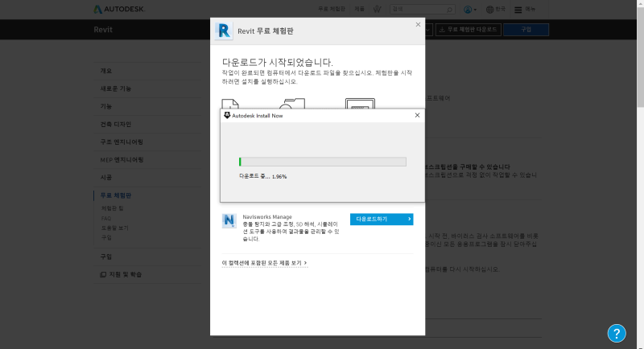Screen dimensions: 644x349
Task: Open the hamburger 메뉴 icon
Action: coord(518,10)
